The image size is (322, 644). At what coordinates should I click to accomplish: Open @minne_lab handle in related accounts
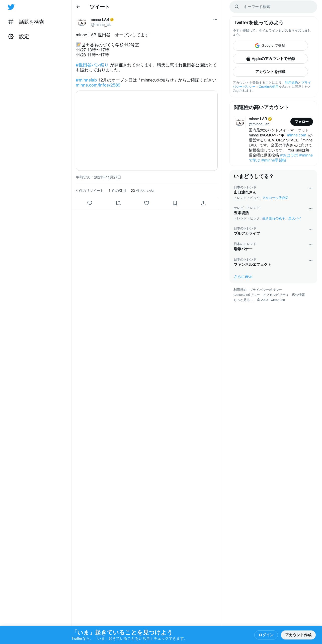259,124
